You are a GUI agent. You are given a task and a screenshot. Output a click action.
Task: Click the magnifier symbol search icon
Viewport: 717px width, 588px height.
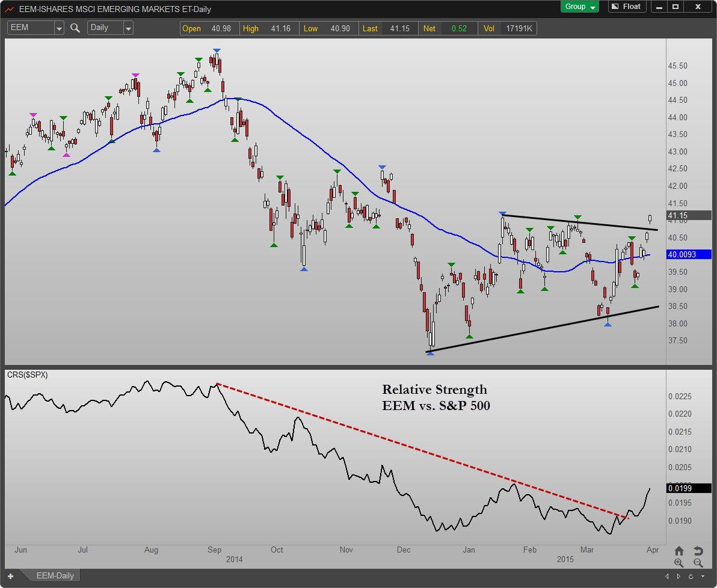pos(75,28)
